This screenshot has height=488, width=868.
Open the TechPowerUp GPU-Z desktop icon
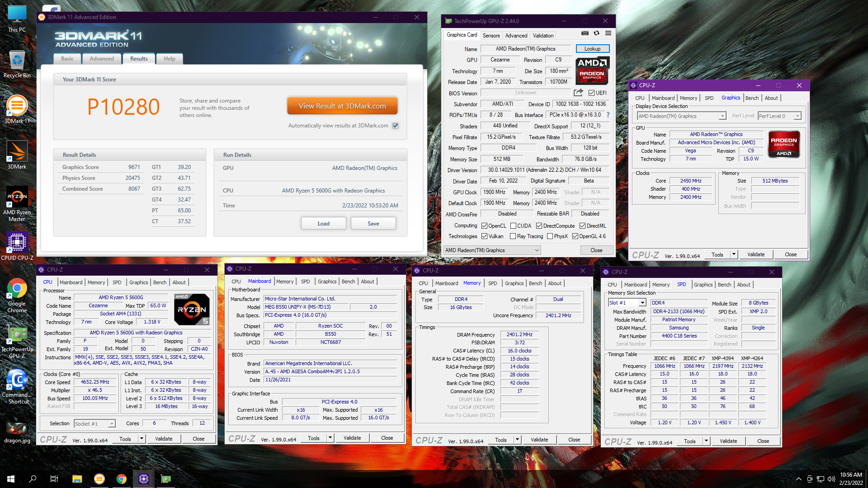(17, 342)
